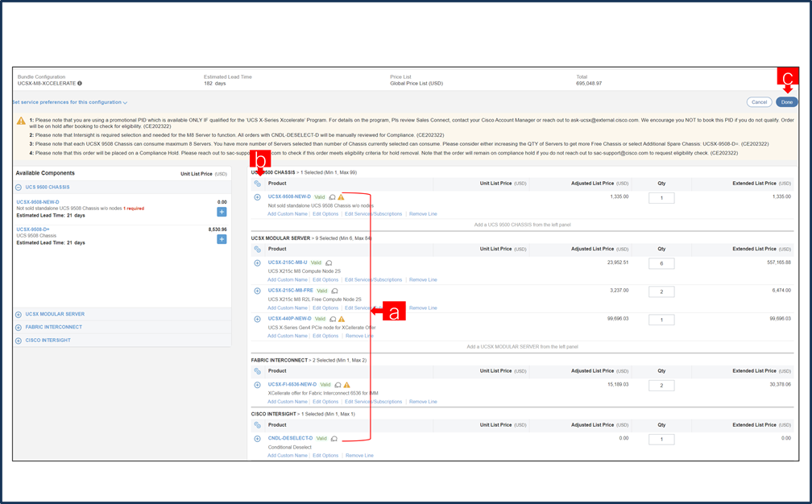
Task: Click Qty field for UCSX-9508-NEW-D
Action: 661,198
